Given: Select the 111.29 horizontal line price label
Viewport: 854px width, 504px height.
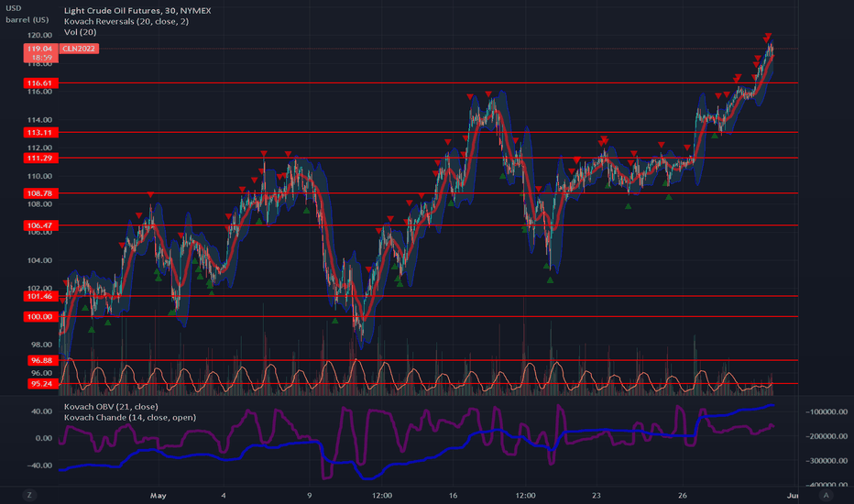Looking at the screenshot, I should [41, 158].
